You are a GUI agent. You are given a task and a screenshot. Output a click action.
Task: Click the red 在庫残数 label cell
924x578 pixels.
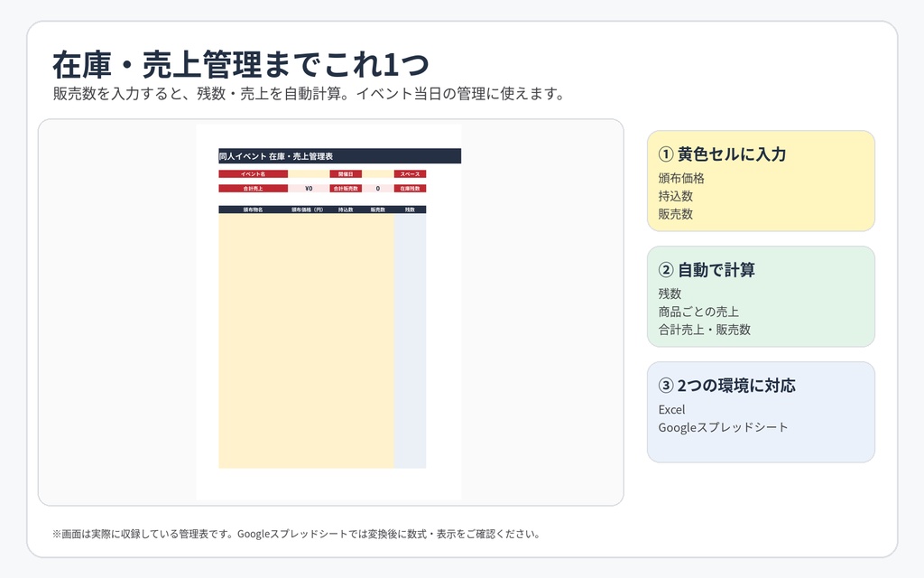click(411, 189)
